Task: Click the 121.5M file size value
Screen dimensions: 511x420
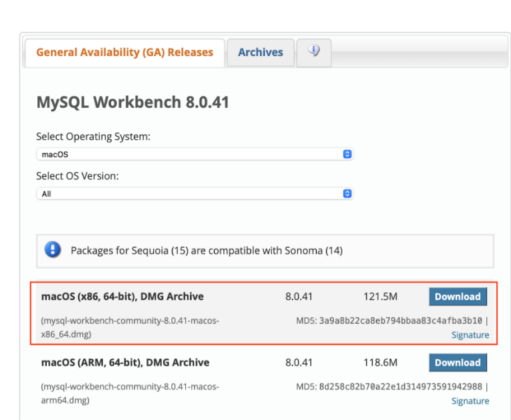Action: coord(380,296)
